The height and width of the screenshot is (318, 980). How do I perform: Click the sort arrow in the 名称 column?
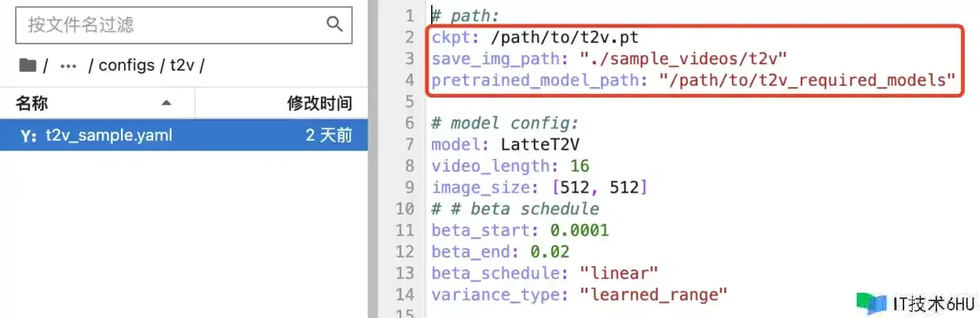click(166, 103)
